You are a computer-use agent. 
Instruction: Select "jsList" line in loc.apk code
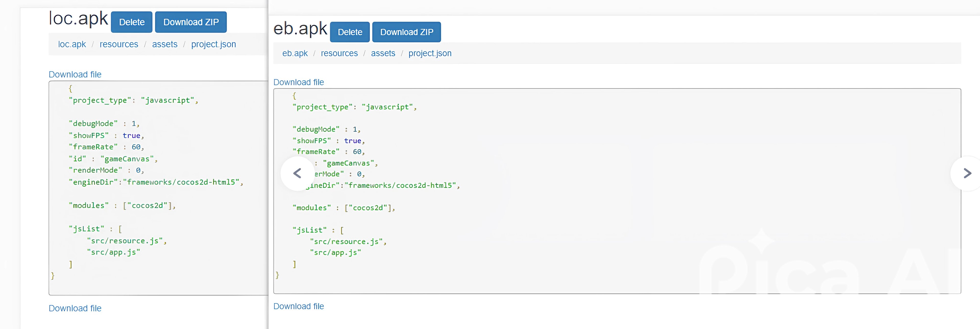click(95, 229)
